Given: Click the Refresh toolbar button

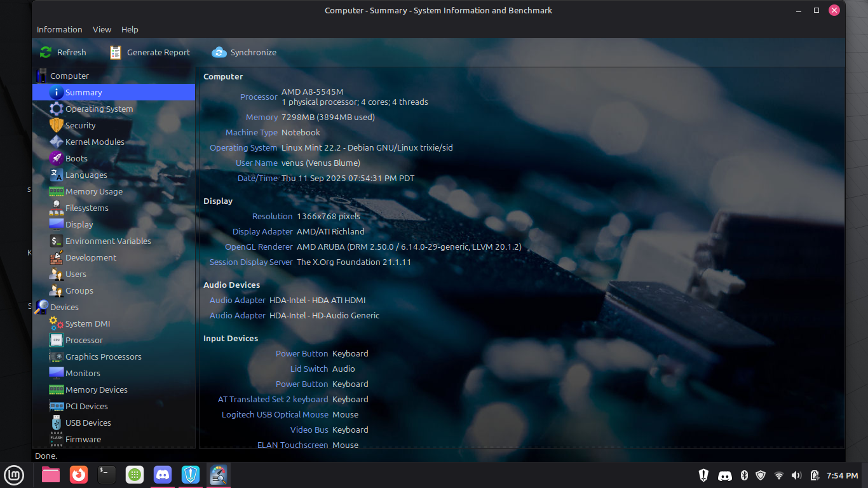Looking at the screenshot, I should 62,52.
